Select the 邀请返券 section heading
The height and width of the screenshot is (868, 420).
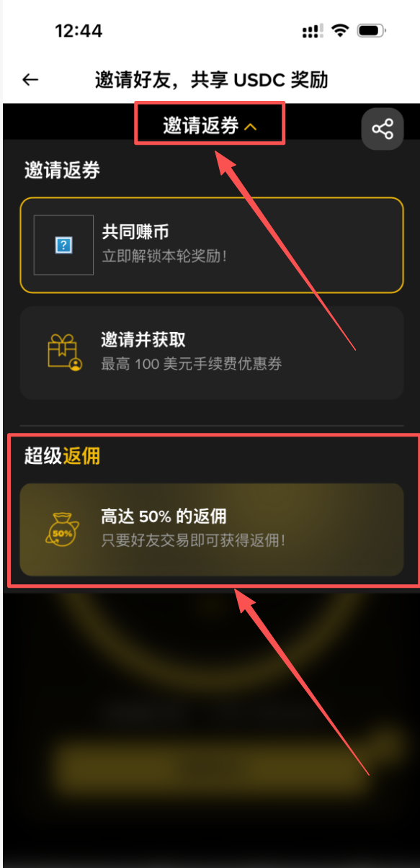[x=62, y=170]
